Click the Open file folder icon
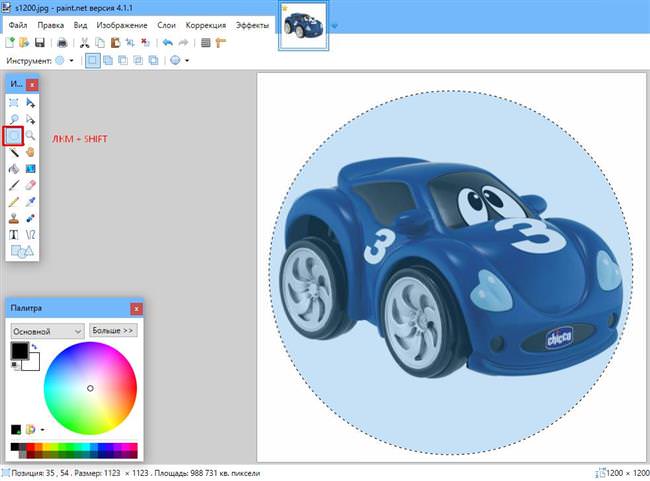Image resolution: width=650 pixels, height=481 pixels. coord(24,42)
